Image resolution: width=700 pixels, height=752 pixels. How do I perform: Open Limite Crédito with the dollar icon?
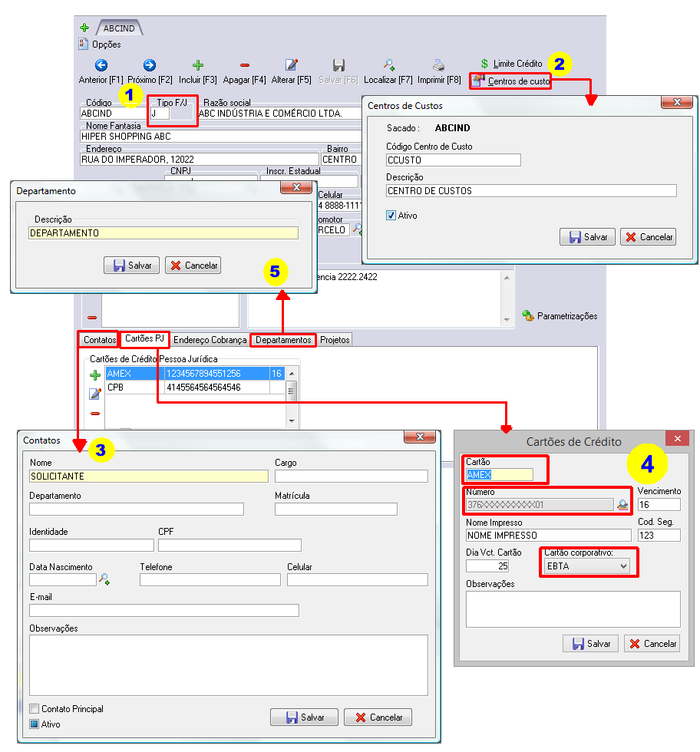click(511, 63)
